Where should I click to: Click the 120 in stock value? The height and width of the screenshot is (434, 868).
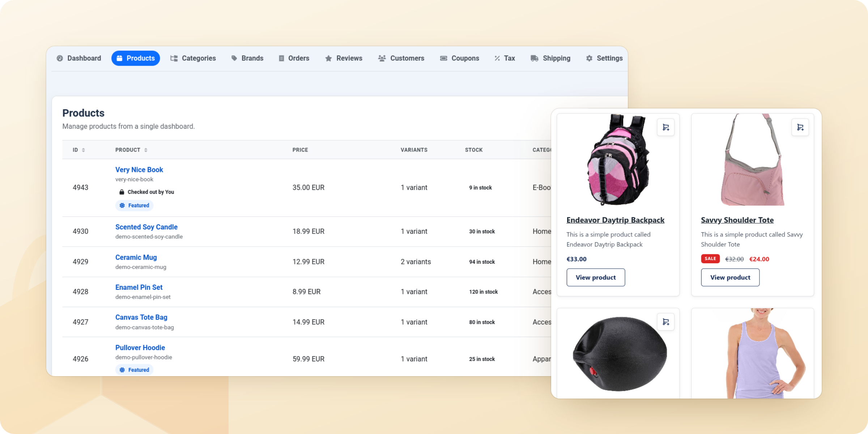tap(484, 292)
